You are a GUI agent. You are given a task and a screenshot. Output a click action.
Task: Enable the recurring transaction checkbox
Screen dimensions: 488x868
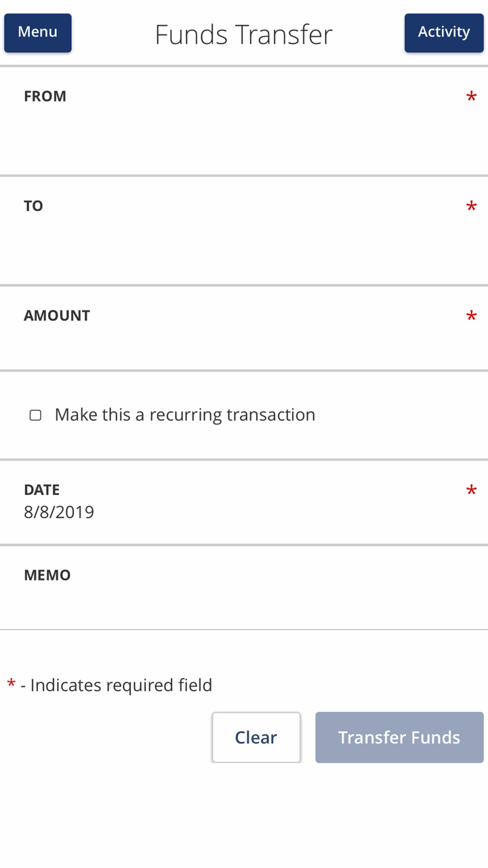point(35,415)
